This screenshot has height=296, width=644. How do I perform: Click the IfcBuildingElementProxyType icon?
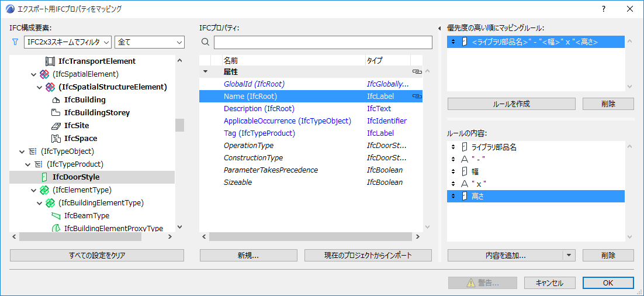pos(56,229)
